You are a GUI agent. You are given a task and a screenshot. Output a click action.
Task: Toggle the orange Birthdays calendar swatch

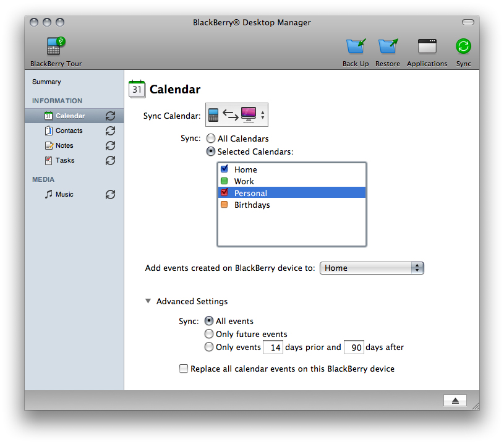(x=224, y=205)
